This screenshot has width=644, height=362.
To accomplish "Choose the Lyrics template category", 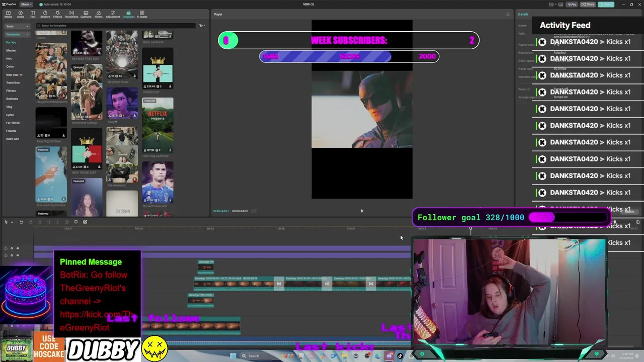I will (10, 115).
